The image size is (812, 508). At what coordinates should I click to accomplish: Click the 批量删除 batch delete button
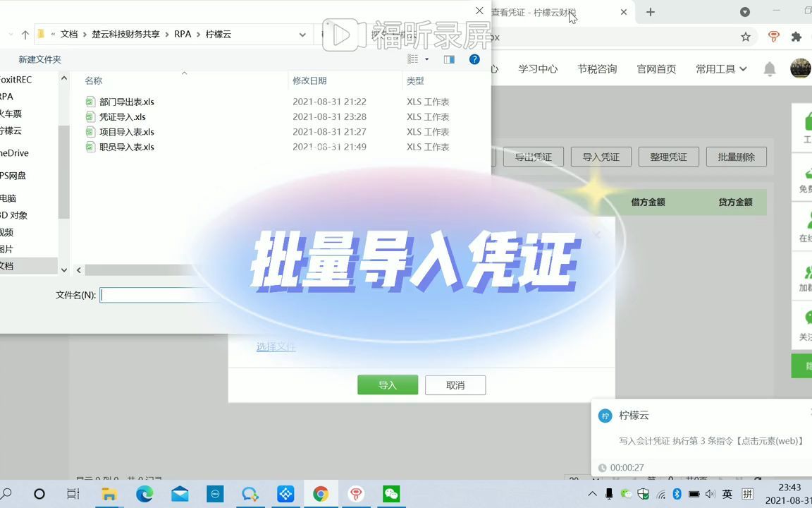735,157
